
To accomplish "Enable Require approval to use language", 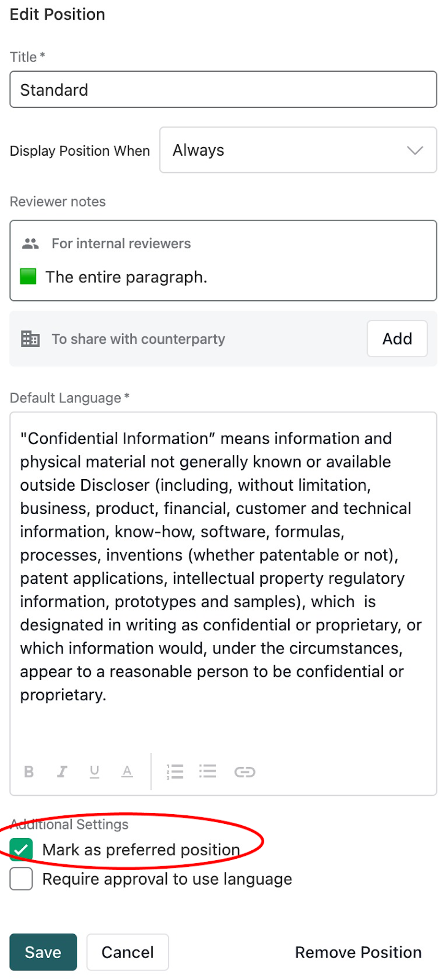I will pos(21,879).
